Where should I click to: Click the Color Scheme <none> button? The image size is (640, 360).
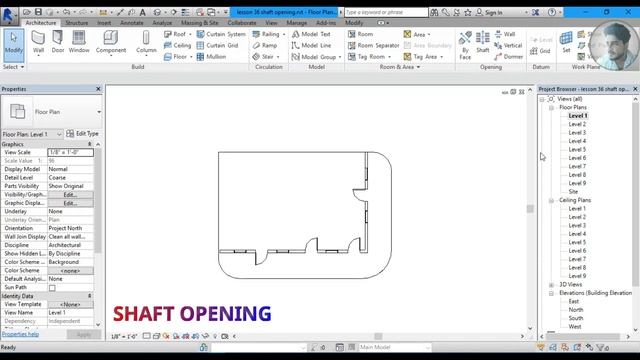click(70, 271)
